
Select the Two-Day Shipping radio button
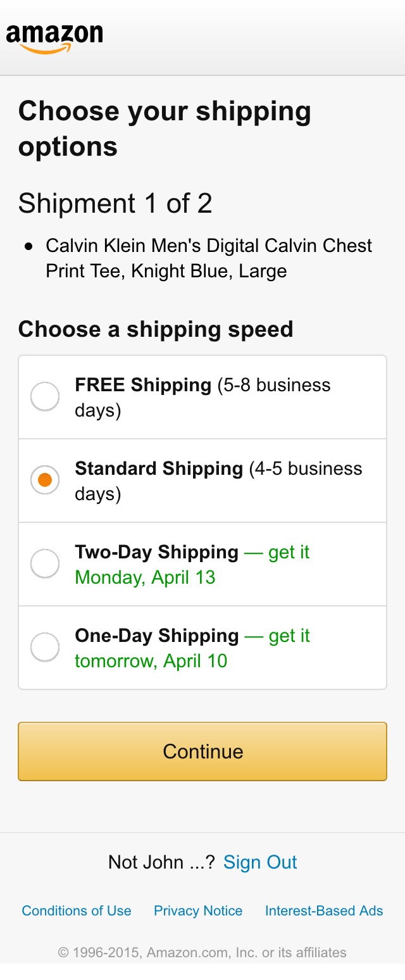pyautogui.click(x=44, y=563)
